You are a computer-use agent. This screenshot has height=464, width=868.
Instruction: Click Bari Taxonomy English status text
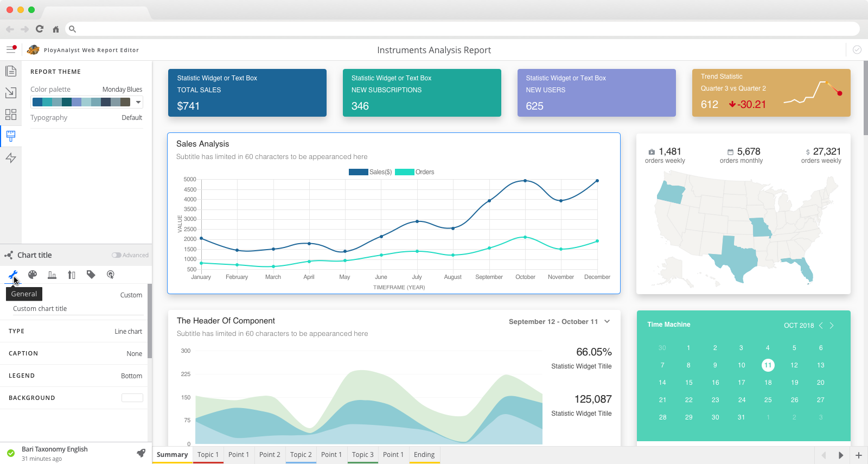click(x=54, y=449)
